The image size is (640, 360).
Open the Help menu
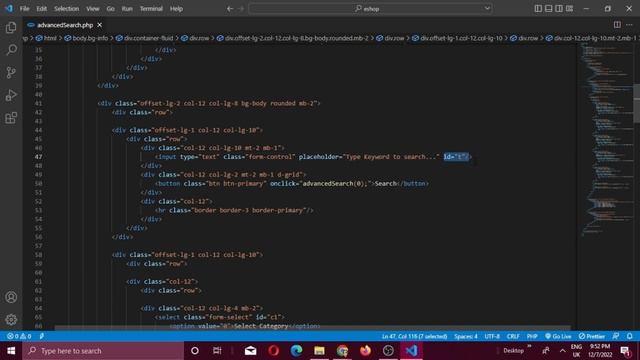(176, 9)
